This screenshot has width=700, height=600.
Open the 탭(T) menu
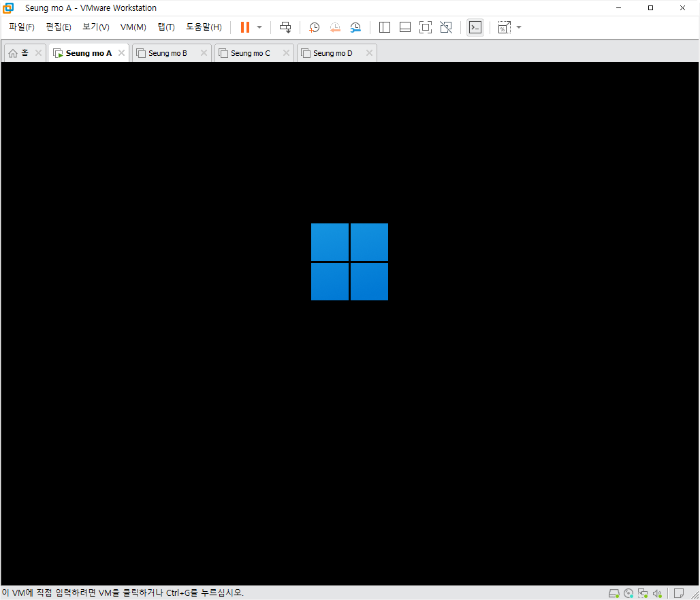tap(166, 27)
